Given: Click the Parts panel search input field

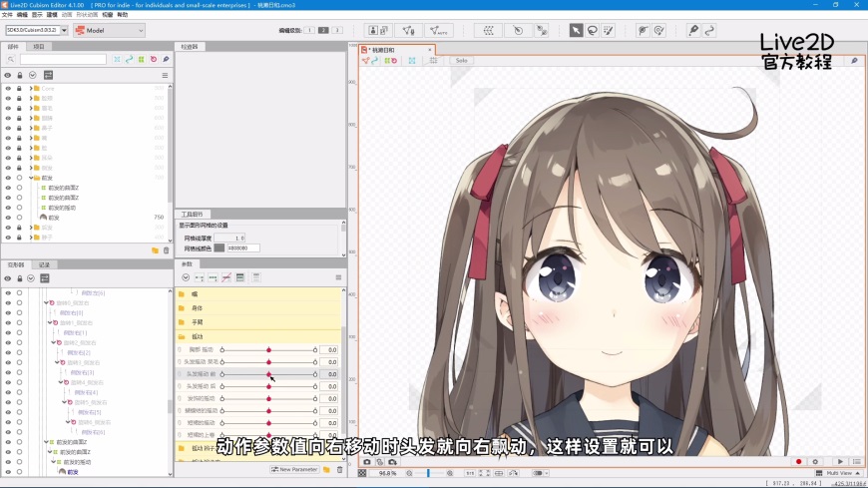Looking at the screenshot, I should click(63, 59).
